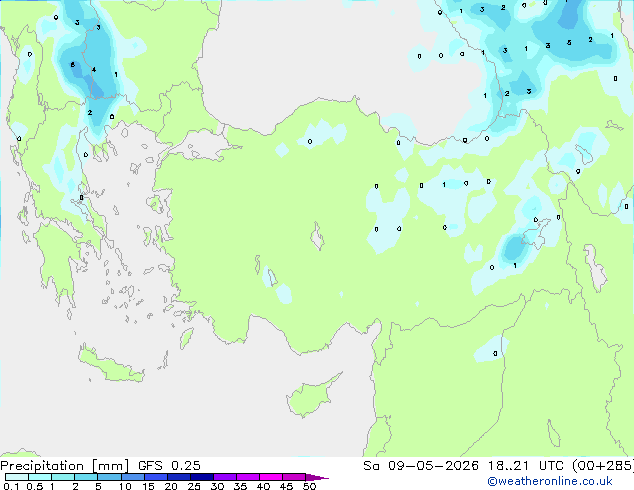This screenshot has height=490, width=634.
Task: Click the '0.5' legend scale label
Action: [34, 486]
